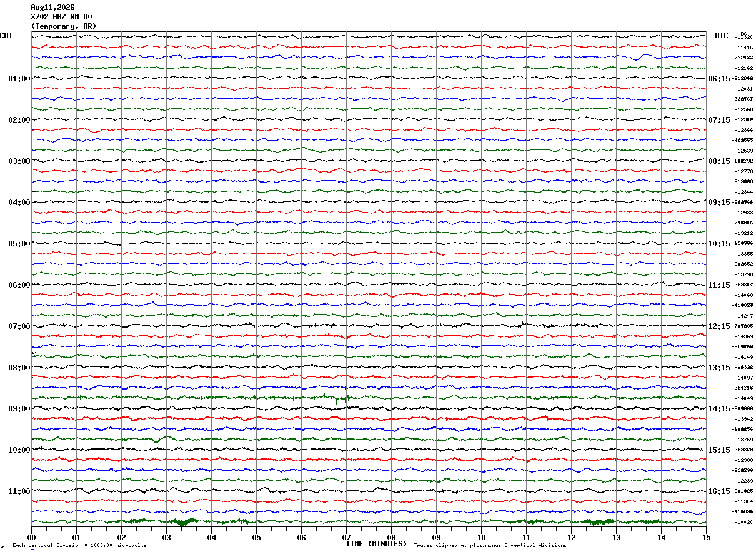The image size is (756, 554).
Task: Click the -14247 offset value label
Action: coord(744,316)
